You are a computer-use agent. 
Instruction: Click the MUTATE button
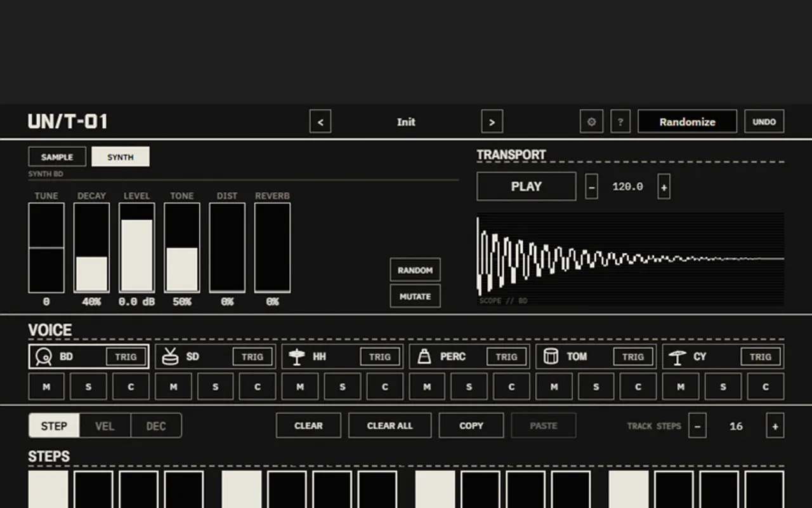click(x=416, y=297)
